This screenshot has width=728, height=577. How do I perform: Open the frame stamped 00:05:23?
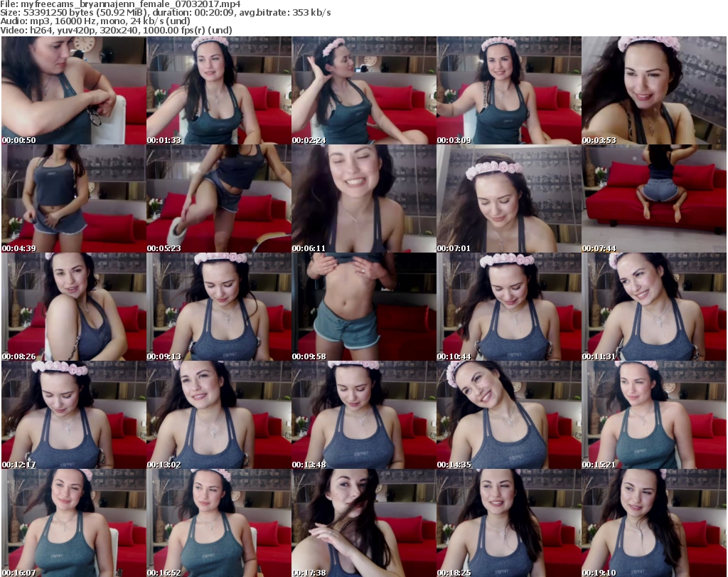click(x=219, y=198)
